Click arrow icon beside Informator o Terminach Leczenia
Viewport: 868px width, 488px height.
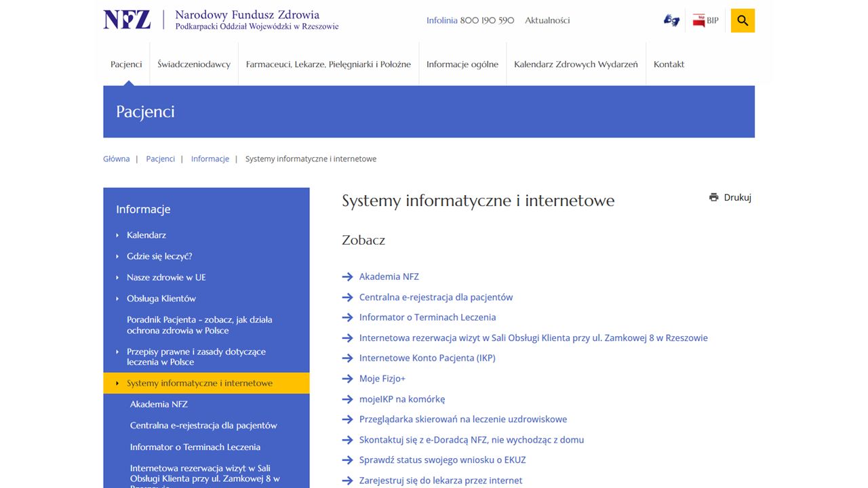click(347, 317)
